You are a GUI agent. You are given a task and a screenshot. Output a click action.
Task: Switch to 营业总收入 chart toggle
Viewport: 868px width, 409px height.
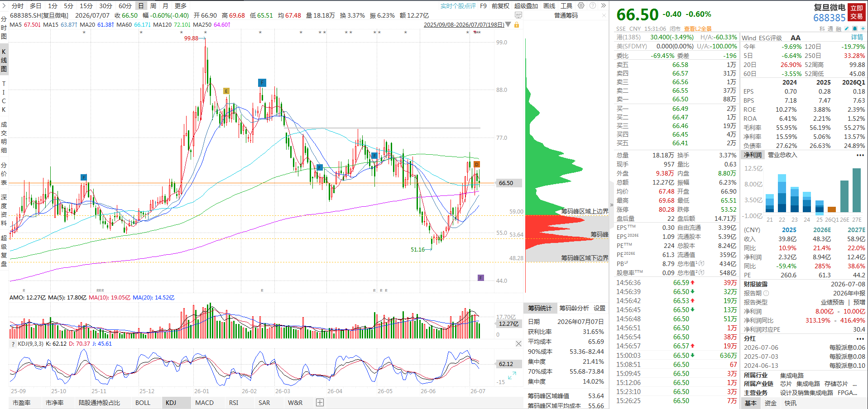click(782, 155)
